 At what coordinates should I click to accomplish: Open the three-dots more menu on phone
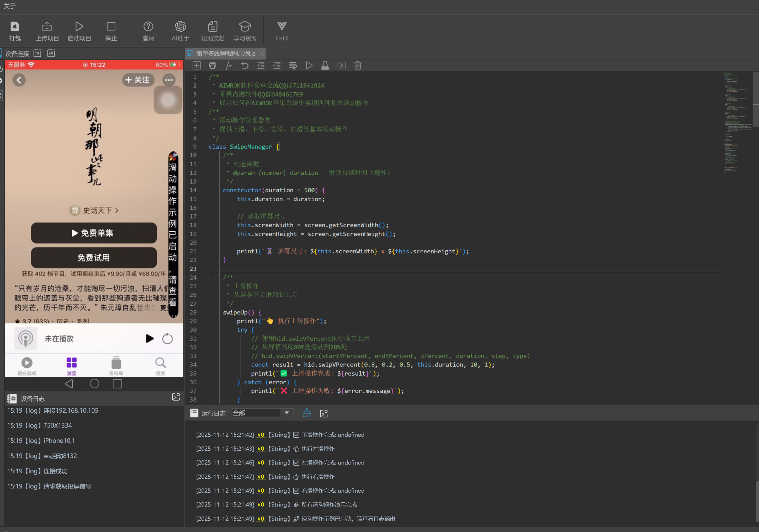169,80
